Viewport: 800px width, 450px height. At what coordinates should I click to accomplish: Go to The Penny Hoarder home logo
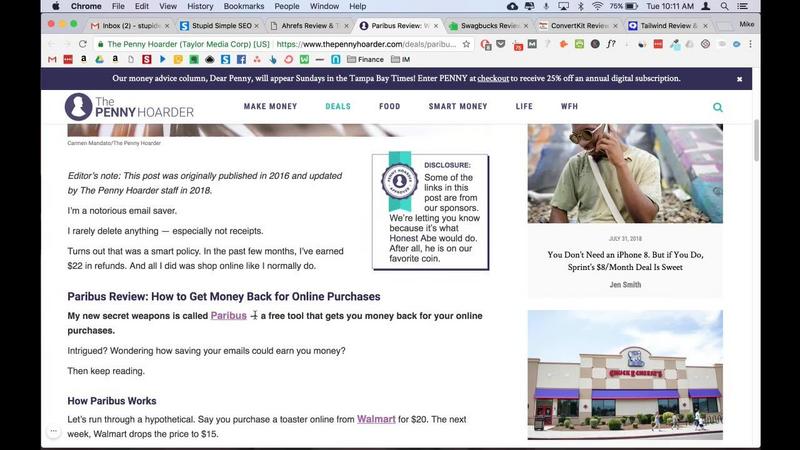click(x=129, y=107)
